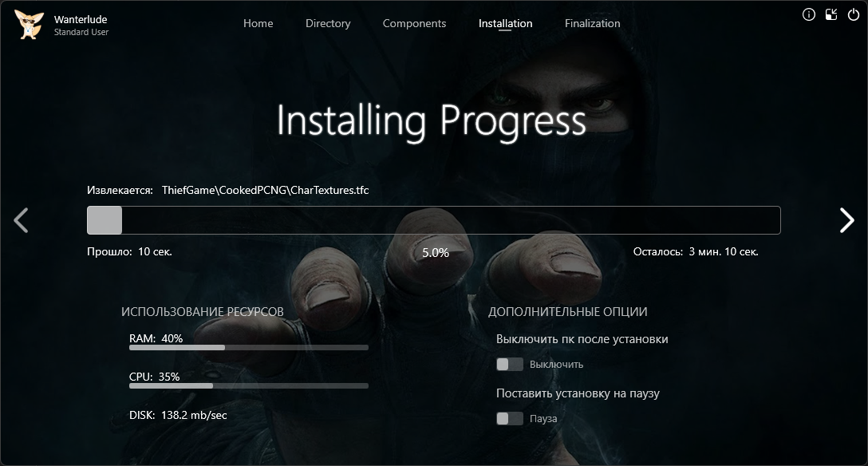
Task: Select the Components tab
Action: (414, 23)
